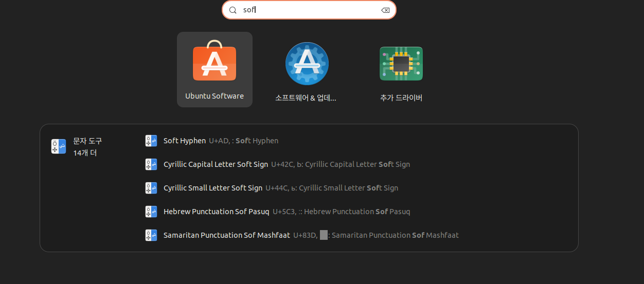This screenshot has height=284, width=644.
Task: Click the U+42C description text
Action: pos(341,164)
